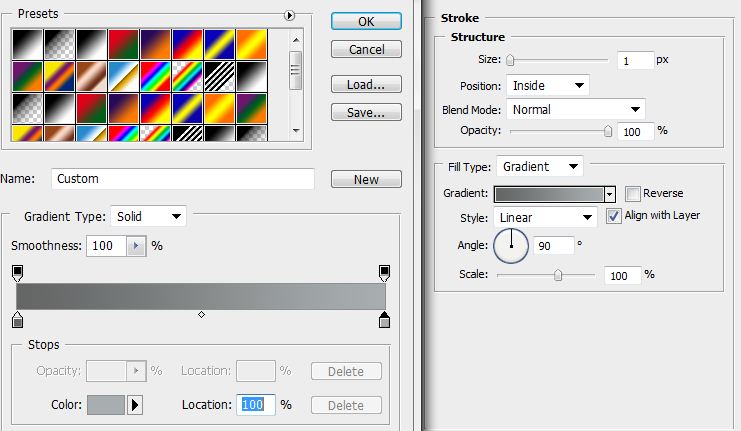Choose the second-row Copper gradient preset
The image size is (741, 431).
[91, 76]
